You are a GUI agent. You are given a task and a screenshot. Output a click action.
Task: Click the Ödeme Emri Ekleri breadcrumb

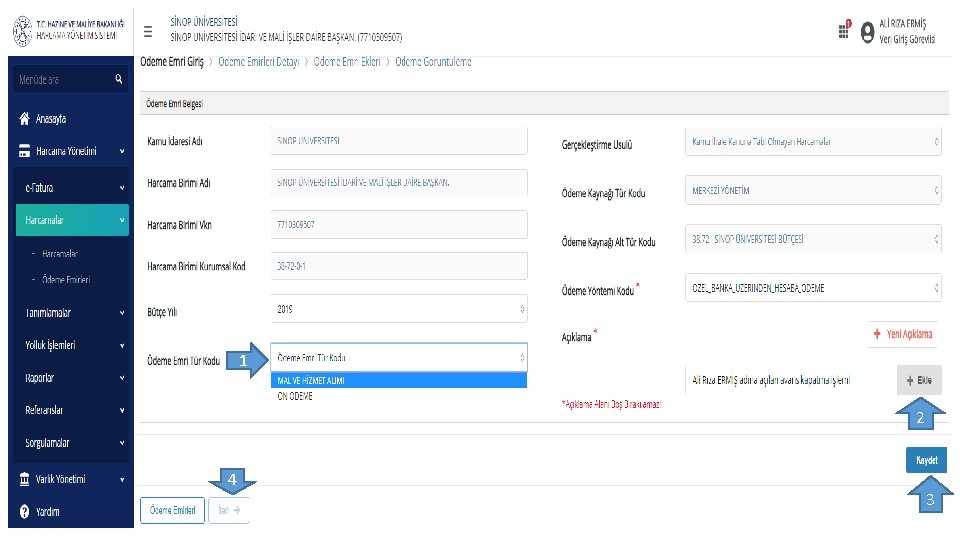[x=347, y=62]
